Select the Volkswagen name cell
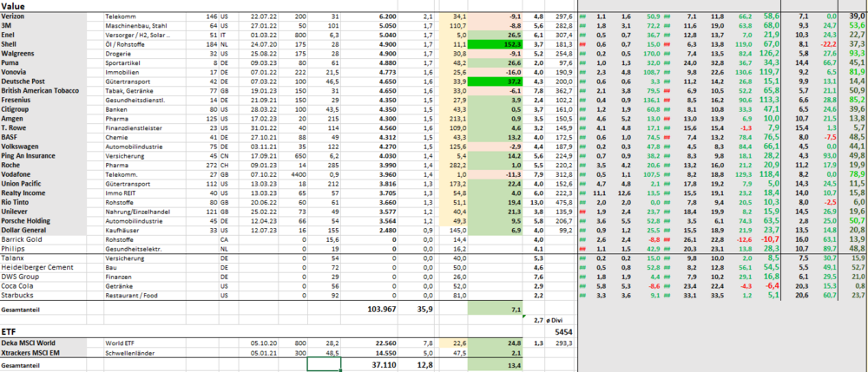Screen dimensions: 868x372 (43, 147)
